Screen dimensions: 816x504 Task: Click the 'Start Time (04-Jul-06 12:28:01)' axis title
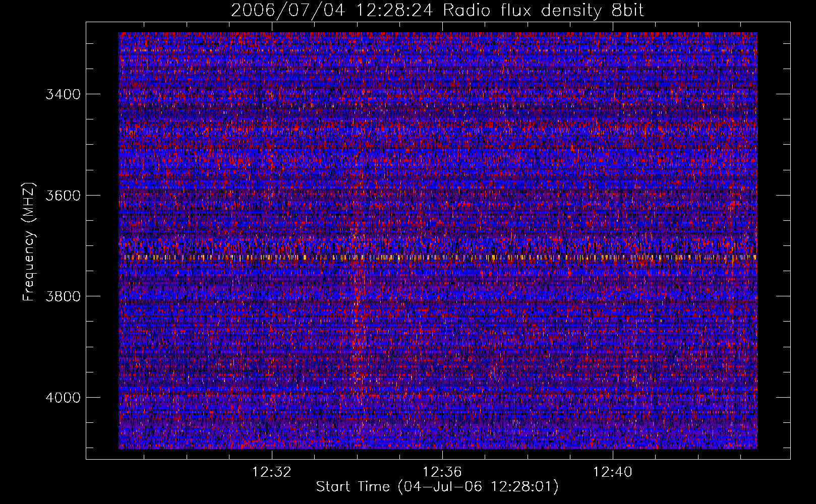[x=437, y=487]
